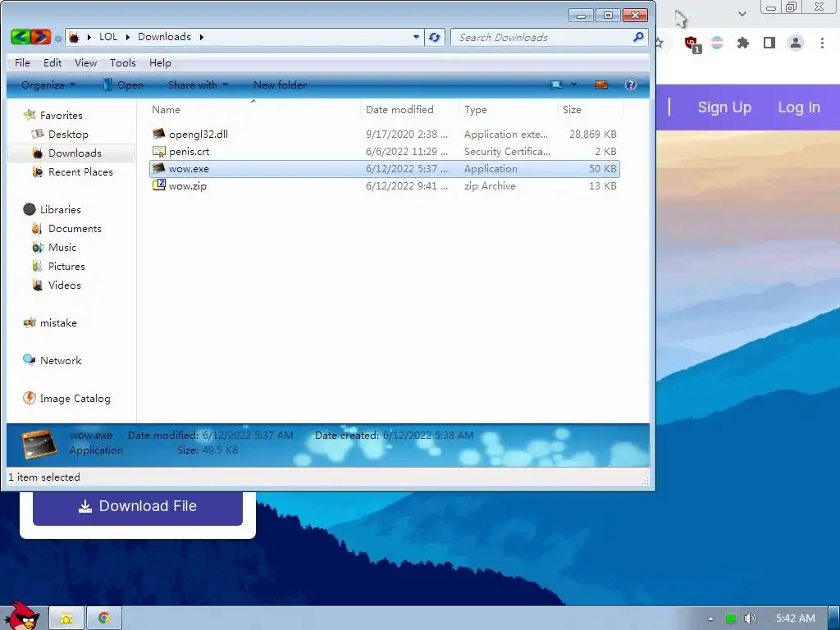Open the Chrome extensions puzzle icon
This screenshot has width=840, height=630.
742,43
